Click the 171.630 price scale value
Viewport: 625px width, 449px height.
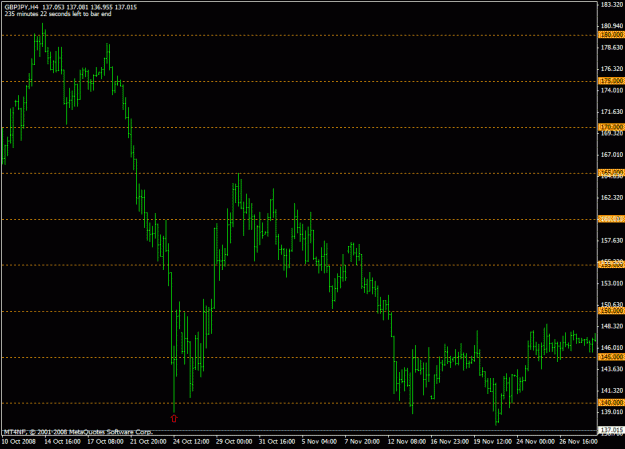coord(612,112)
